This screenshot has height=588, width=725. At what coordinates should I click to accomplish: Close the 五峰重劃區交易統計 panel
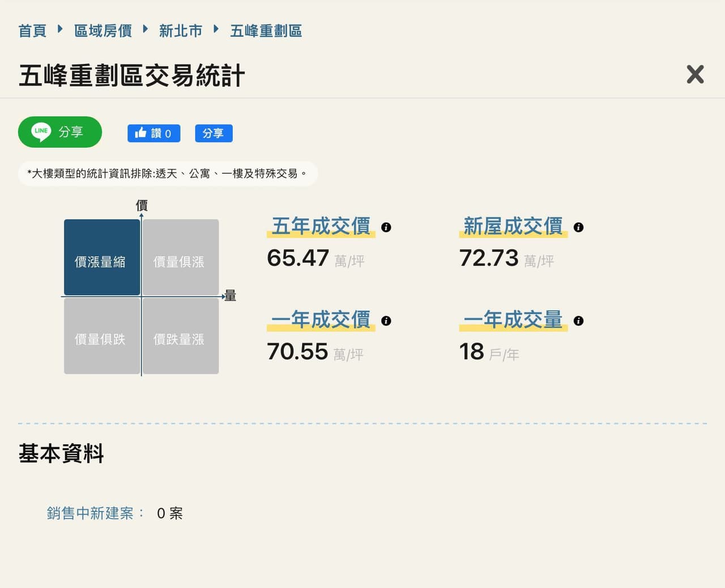(x=695, y=74)
